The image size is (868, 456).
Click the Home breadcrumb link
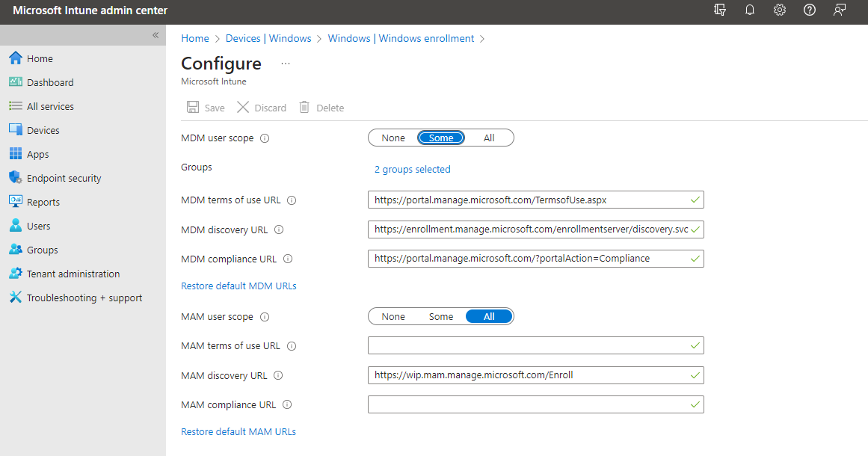pos(195,38)
